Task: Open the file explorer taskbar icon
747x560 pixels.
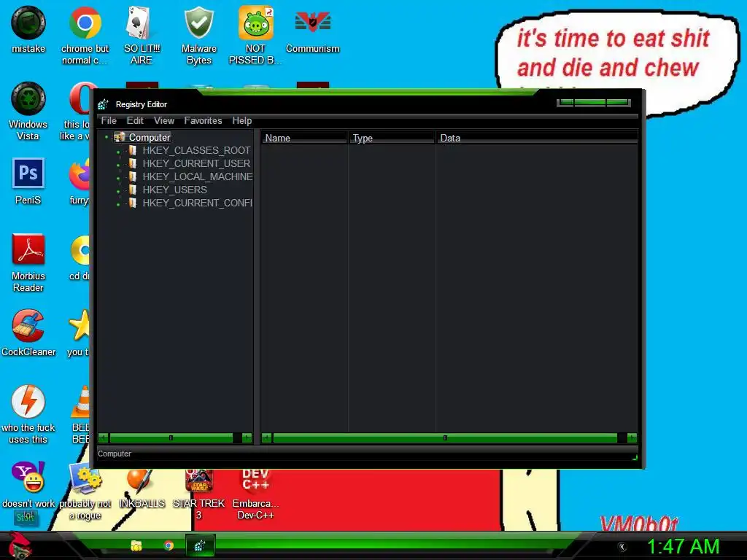Action: [136, 545]
